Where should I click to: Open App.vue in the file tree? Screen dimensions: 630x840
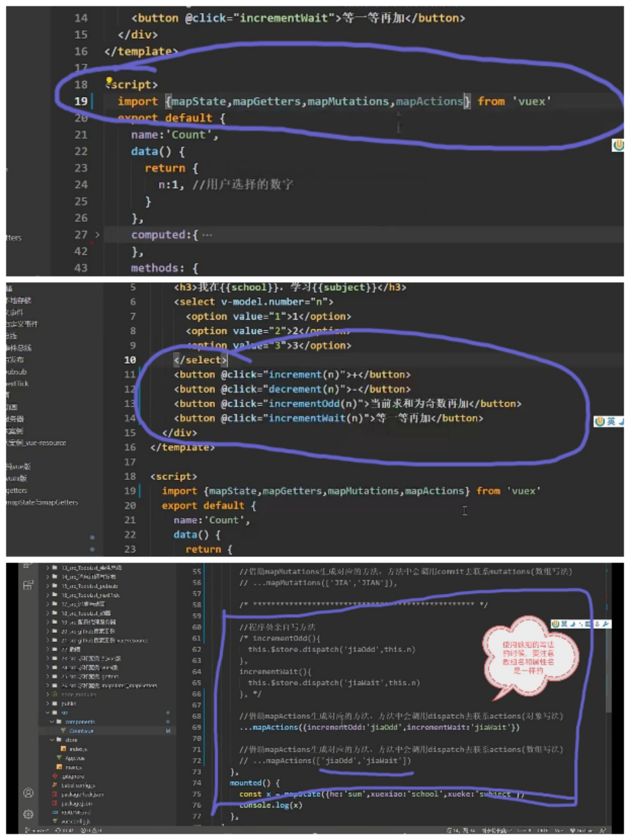point(75,758)
